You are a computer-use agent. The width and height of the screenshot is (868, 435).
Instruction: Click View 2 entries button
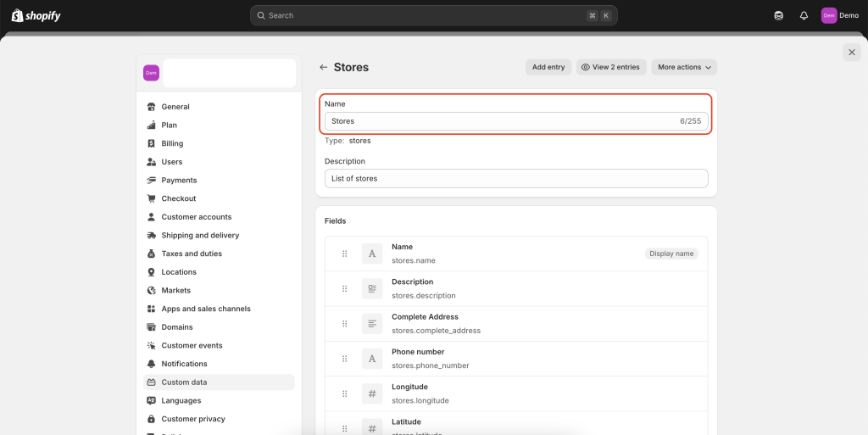pos(611,67)
